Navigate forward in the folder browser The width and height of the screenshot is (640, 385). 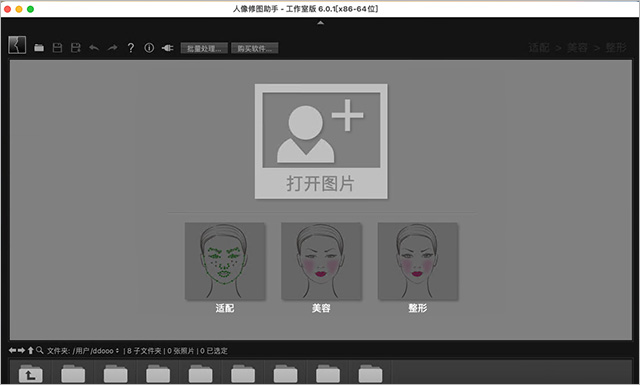click(x=21, y=350)
